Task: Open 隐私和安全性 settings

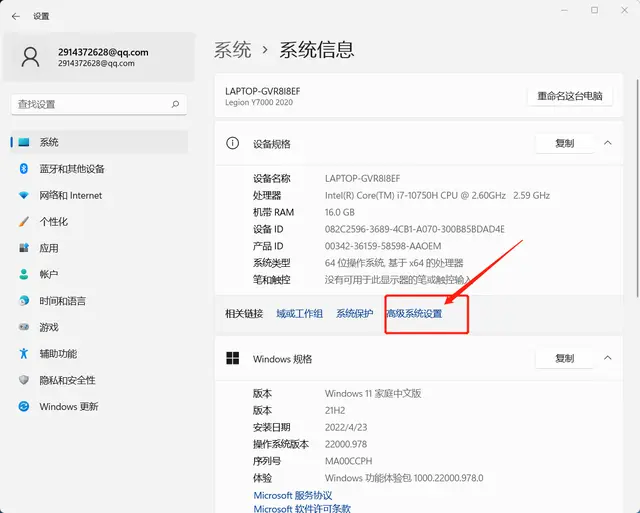Action: pos(99,380)
